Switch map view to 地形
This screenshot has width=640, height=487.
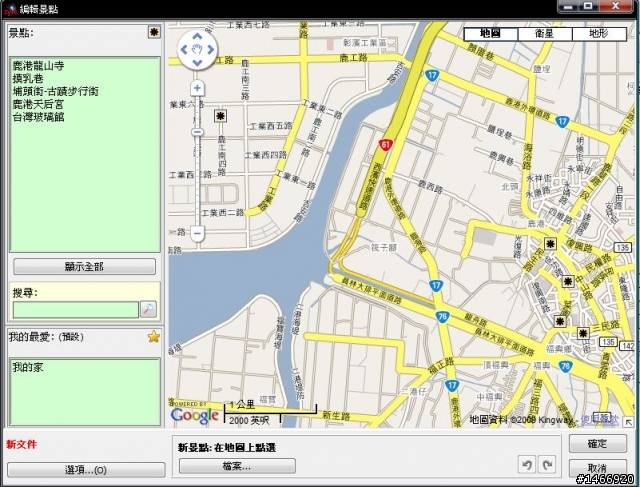point(599,34)
